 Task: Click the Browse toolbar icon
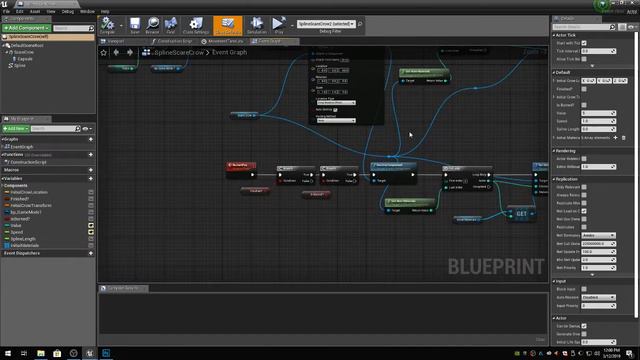click(153, 25)
